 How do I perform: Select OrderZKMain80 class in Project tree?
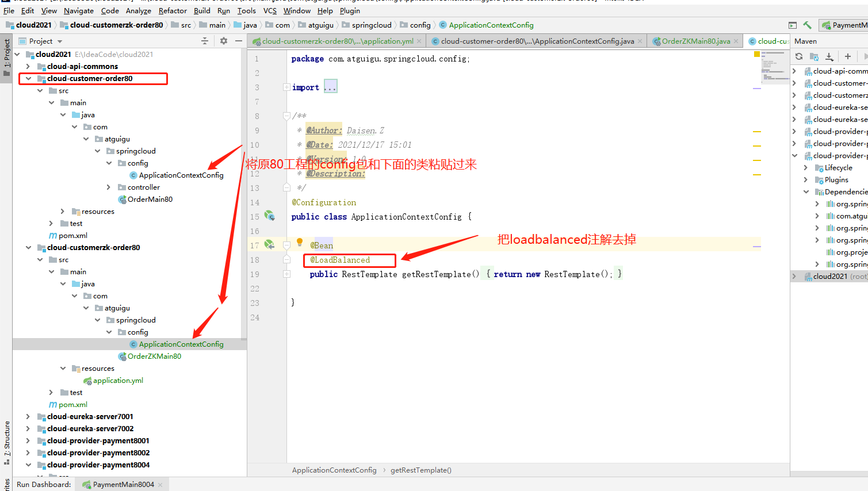pyautogui.click(x=154, y=356)
